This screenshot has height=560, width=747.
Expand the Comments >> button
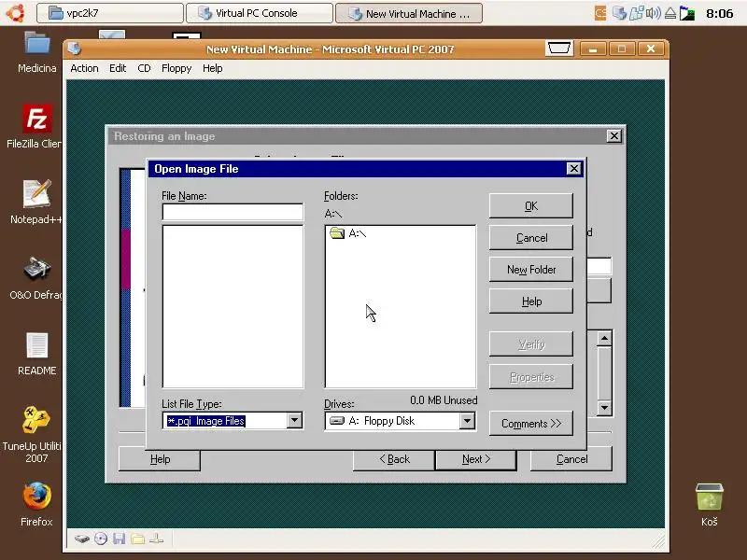(x=531, y=424)
